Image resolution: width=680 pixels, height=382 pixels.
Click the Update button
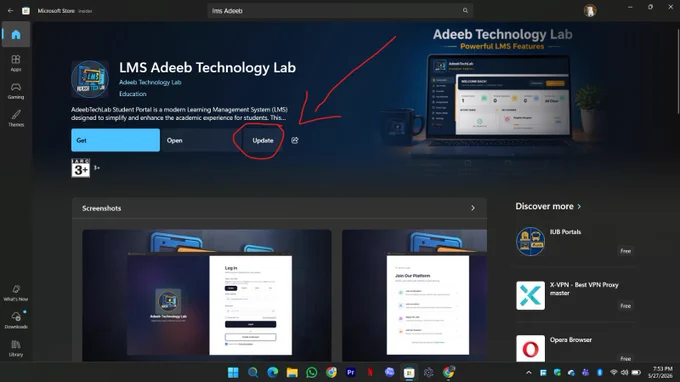[x=263, y=140]
